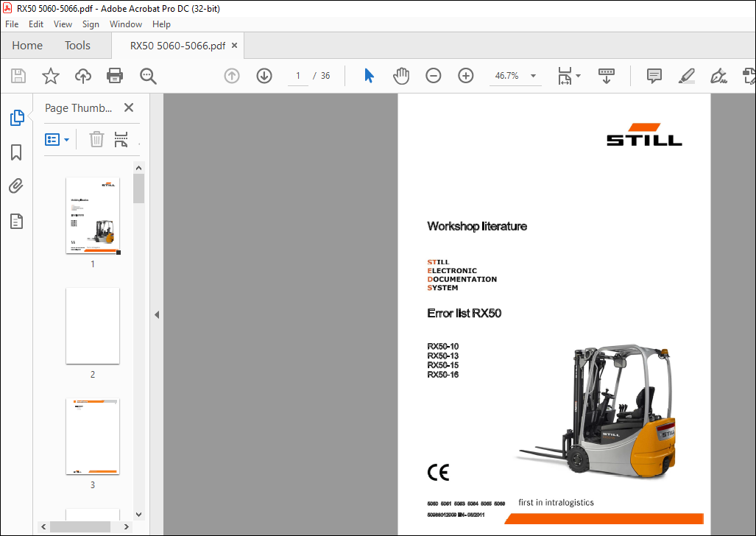
Task: Click the 'first in intralogistics' slogan
Action: [x=556, y=503]
